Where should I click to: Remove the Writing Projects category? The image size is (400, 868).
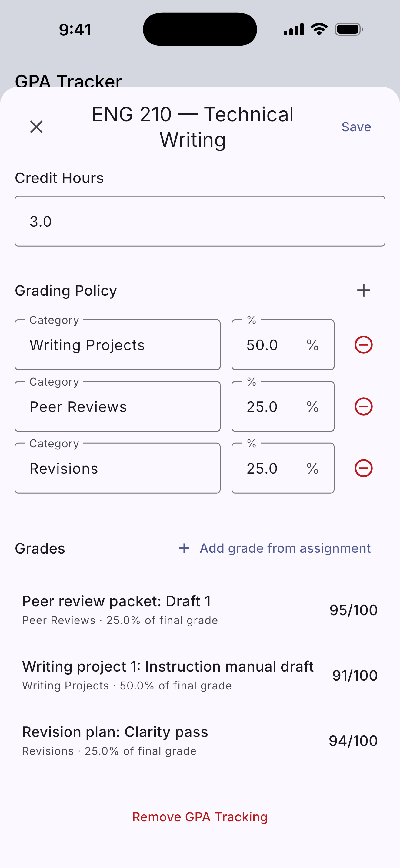(364, 345)
